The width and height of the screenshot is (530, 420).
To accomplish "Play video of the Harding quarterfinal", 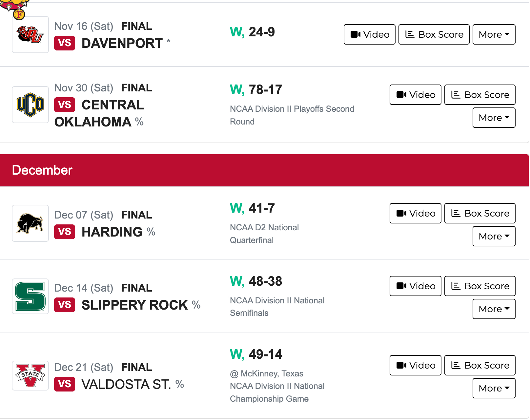I will tap(415, 213).
